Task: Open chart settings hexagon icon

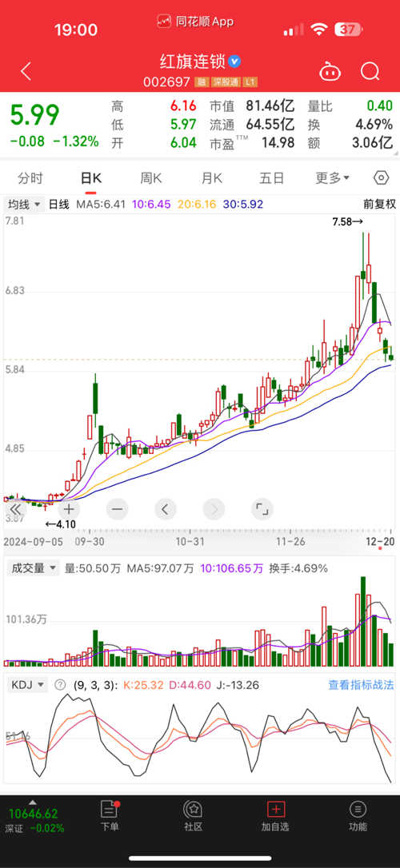Action: pos(381,177)
